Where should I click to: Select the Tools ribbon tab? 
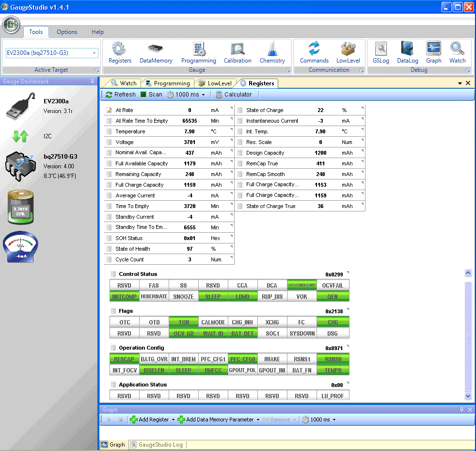(x=36, y=32)
